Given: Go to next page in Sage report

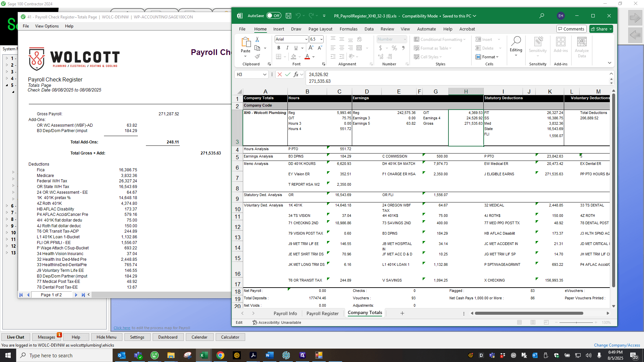Looking at the screenshot, I should click(x=76, y=295).
